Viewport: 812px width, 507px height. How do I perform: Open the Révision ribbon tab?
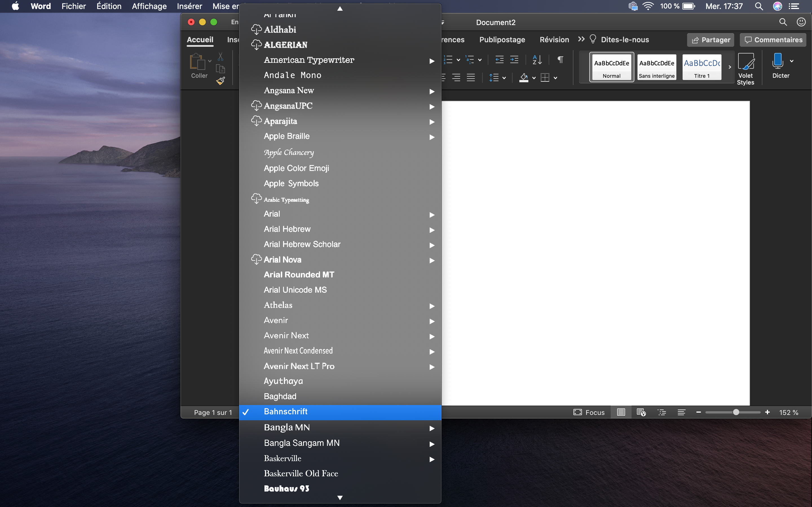[554, 39]
